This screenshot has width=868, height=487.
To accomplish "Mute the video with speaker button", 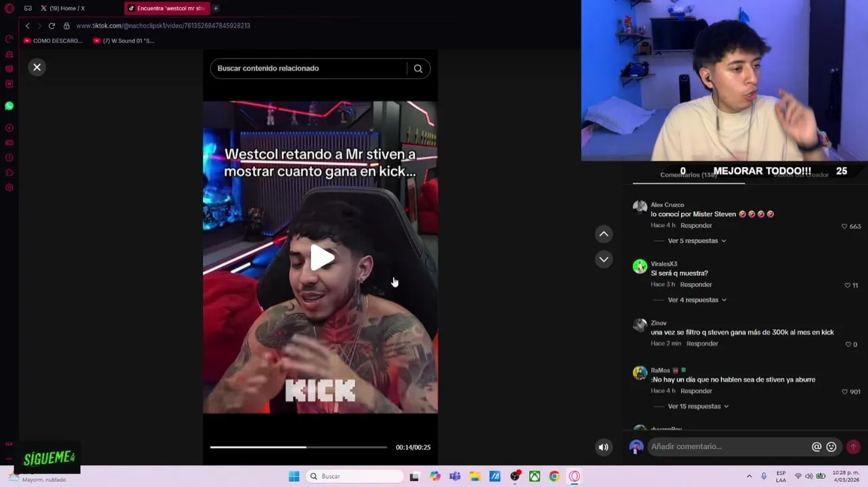I will (603, 447).
